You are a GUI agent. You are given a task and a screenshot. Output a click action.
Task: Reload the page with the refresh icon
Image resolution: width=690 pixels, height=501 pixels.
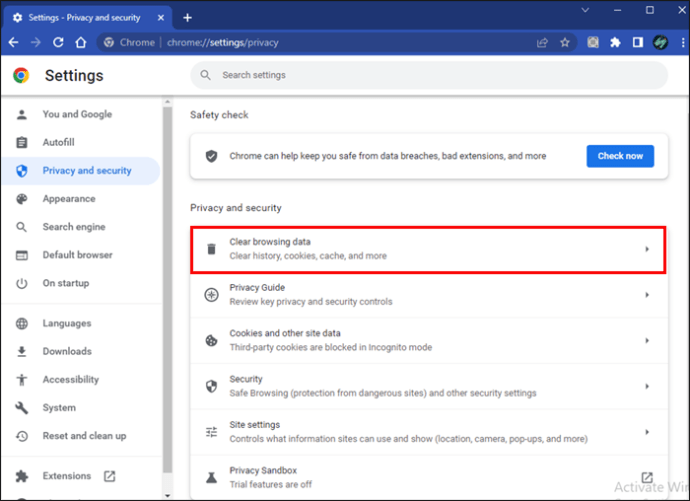coord(59,43)
